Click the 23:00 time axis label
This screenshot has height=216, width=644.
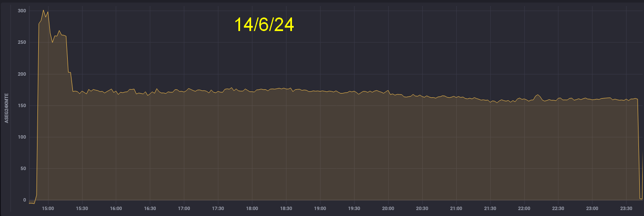point(592,208)
